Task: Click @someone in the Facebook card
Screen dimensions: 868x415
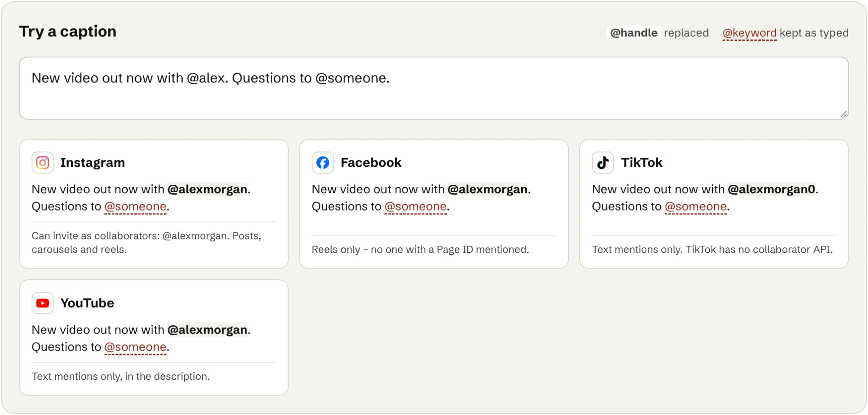Action: 416,207
